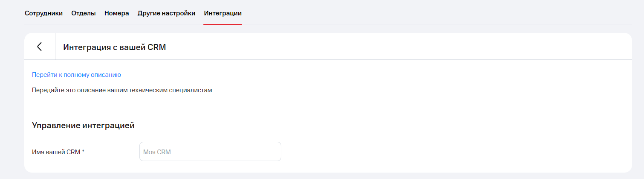Click the Передайте это описание text line

[122, 90]
